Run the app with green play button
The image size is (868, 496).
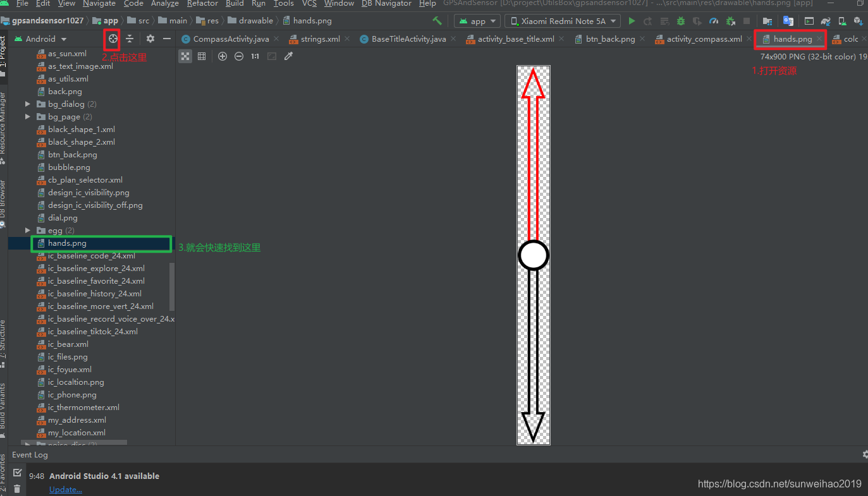pyautogui.click(x=632, y=21)
